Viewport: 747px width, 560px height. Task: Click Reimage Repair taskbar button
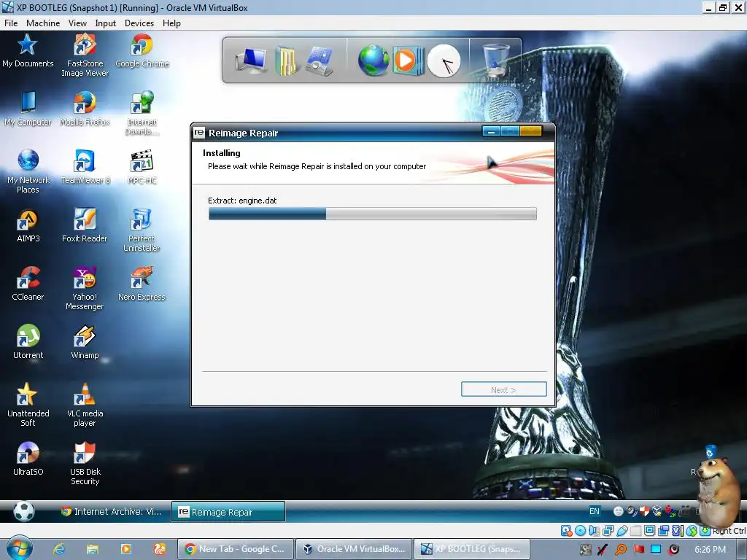tap(228, 512)
